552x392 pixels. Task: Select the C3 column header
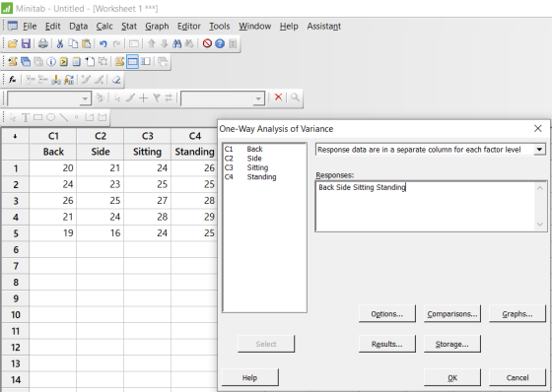click(148, 136)
